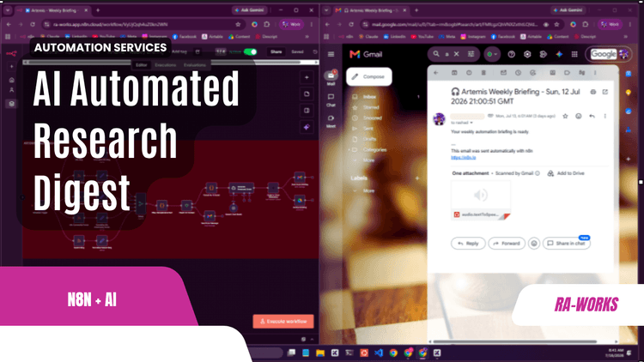Star the Artemis Weekly Briefing message

tap(565, 116)
